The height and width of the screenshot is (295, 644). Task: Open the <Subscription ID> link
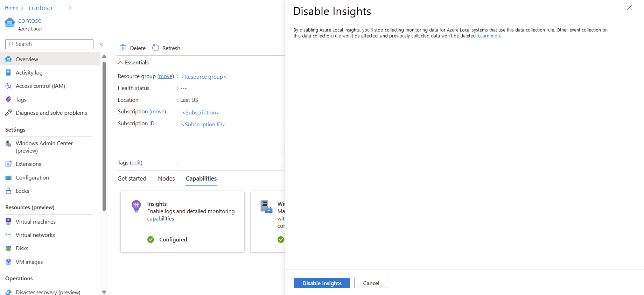203,125
